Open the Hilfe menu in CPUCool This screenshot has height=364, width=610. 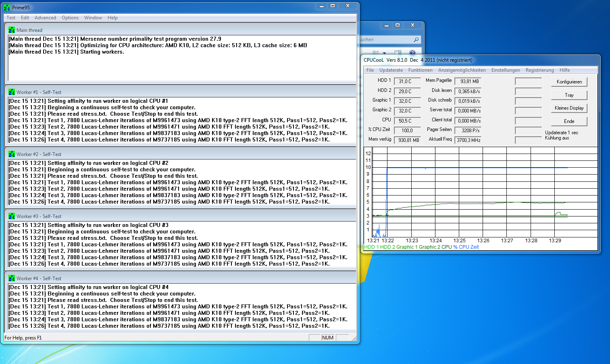click(x=564, y=70)
